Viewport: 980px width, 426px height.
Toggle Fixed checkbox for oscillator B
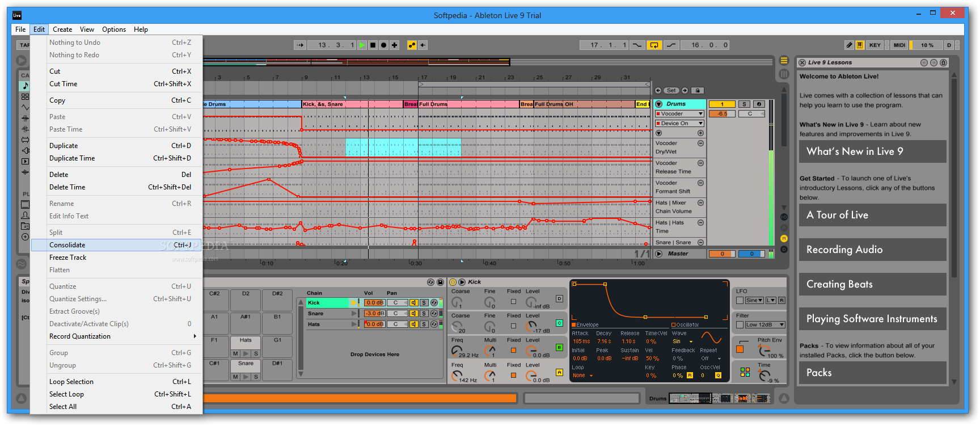point(513,350)
